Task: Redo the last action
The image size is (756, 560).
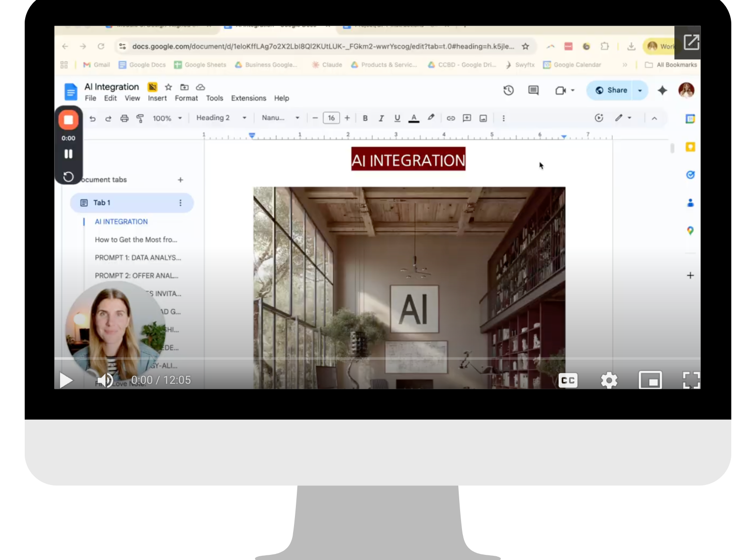Action: click(x=108, y=119)
